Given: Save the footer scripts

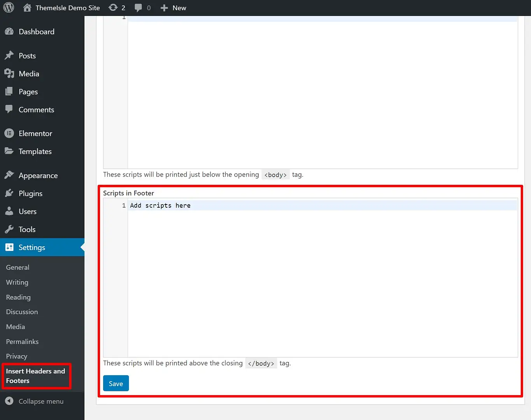Looking at the screenshot, I should (x=116, y=383).
